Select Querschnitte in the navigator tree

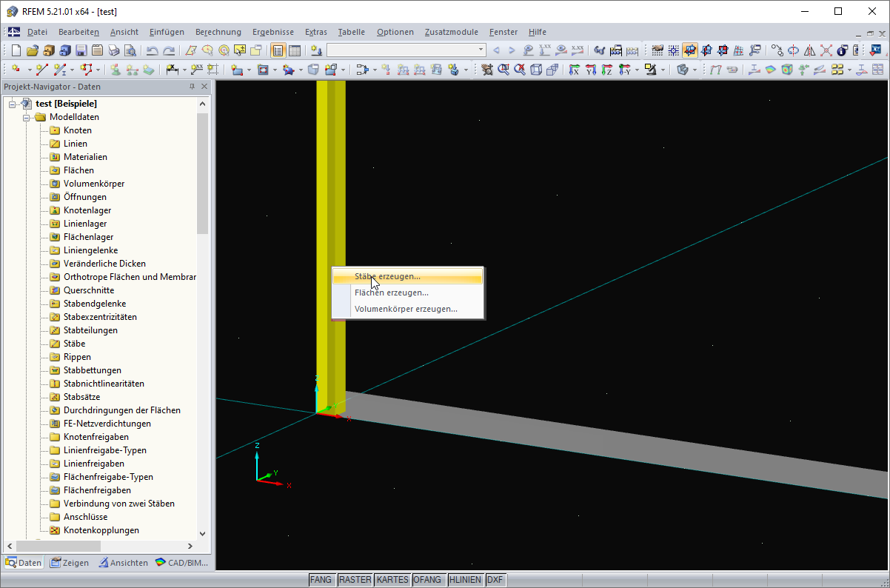tap(89, 290)
